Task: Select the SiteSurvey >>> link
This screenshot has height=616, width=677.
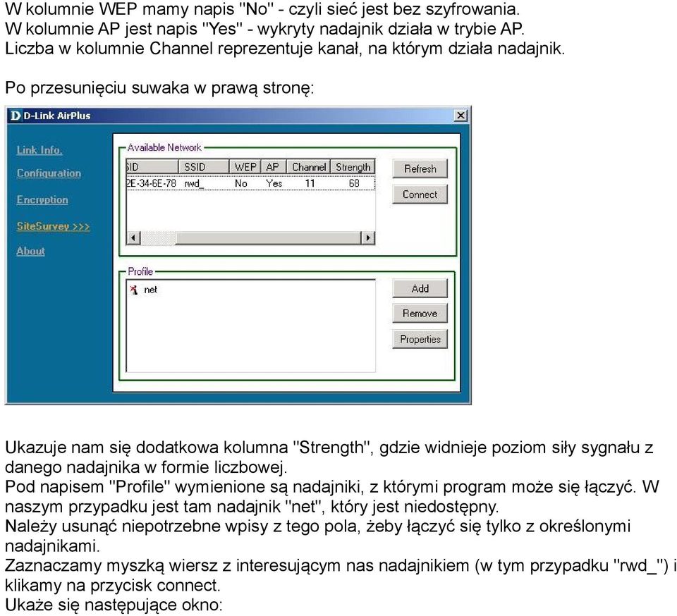Action: 53,226
